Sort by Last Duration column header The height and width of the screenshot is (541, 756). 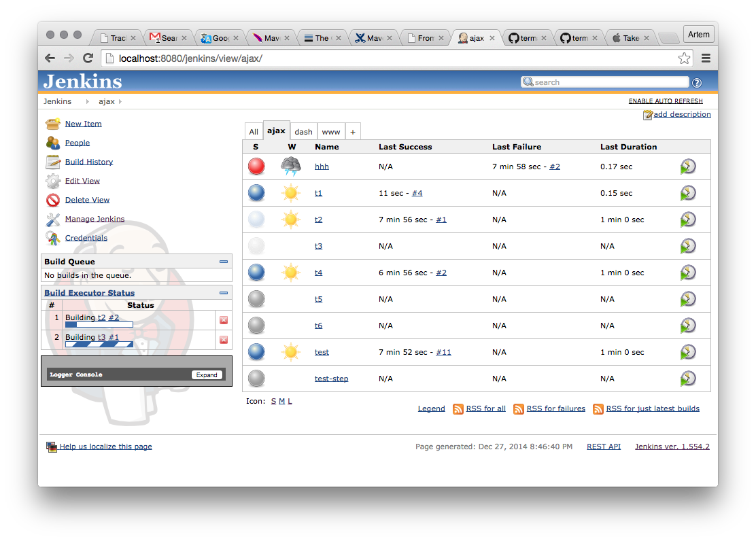pos(628,147)
